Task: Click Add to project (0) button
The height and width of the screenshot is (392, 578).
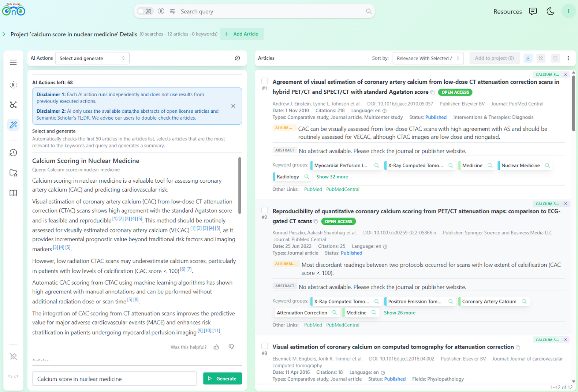Action: click(494, 58)
